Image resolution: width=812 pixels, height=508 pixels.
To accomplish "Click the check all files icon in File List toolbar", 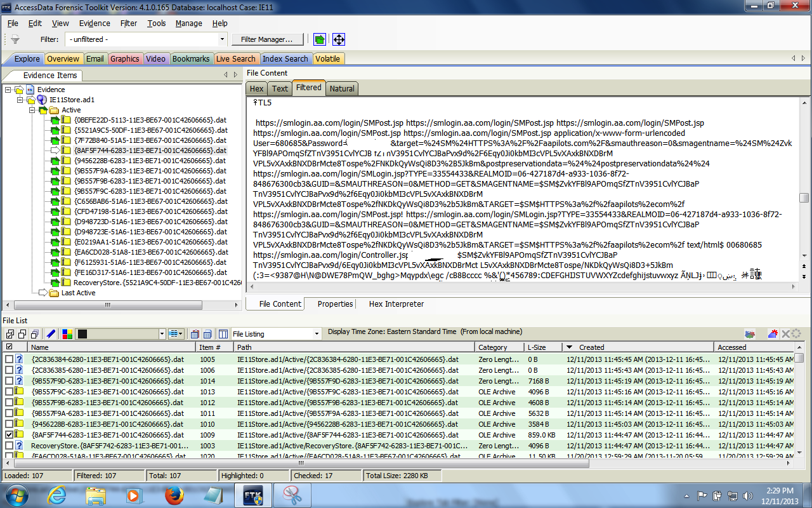I will (10, 334).
